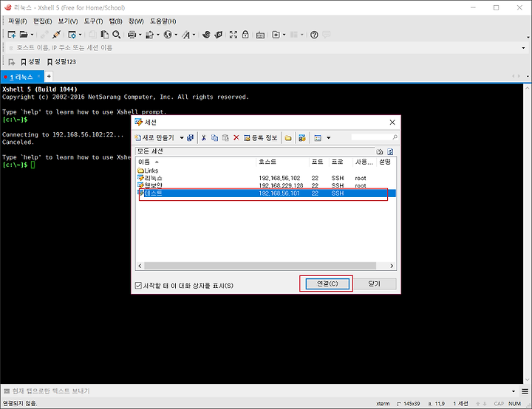The image size is (532, 409).
Task: Click the red X delete icon
Action: [236, 138]
